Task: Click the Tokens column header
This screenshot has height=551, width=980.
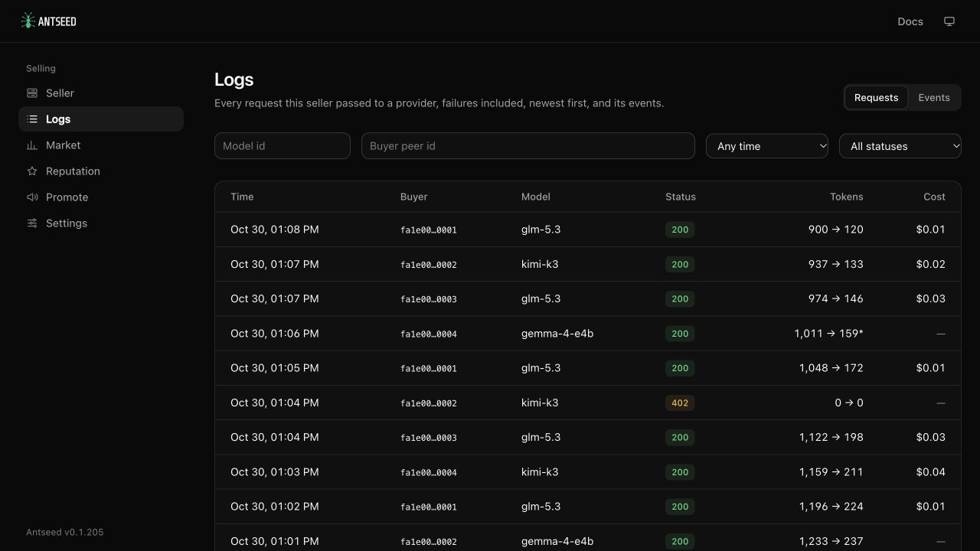Action: 847,197
